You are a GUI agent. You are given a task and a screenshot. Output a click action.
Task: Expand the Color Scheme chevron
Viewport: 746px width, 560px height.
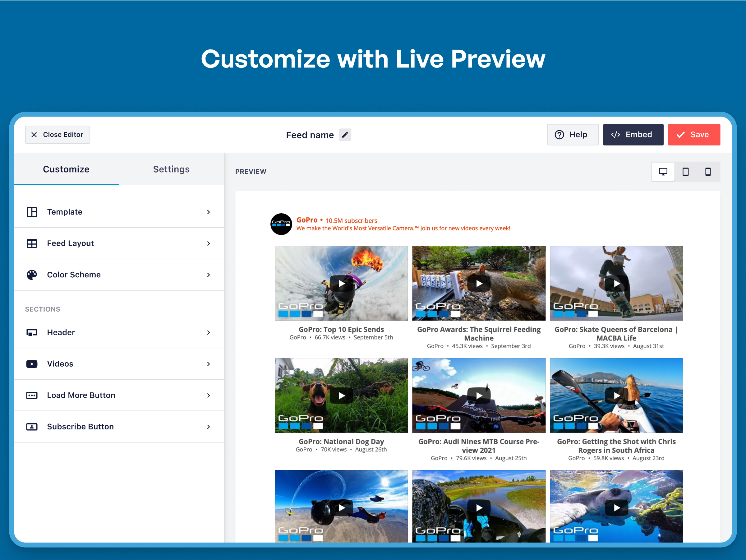209,275
